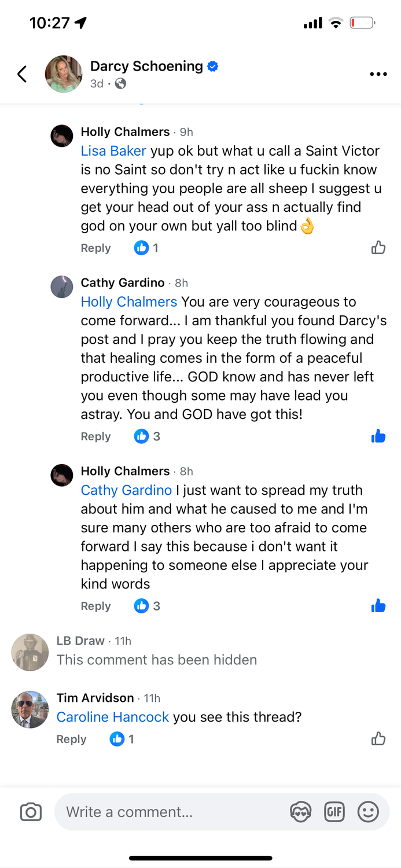Tap the public globe audience icon
This screenshot has width=401, height=868.
pyautogui.click(x=120, y=83)
